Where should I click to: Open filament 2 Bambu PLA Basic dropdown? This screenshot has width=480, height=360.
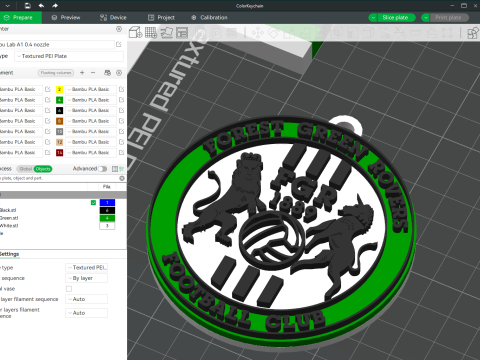(91, 89)
